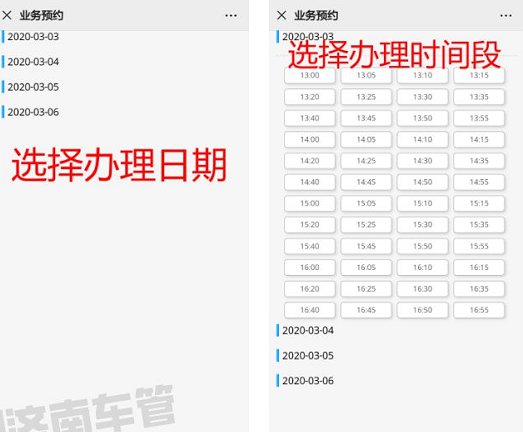The width and height of the screenshot is (523, 432).
Task: Choose the 14:10 time slot
Action: tap(423, 139)
